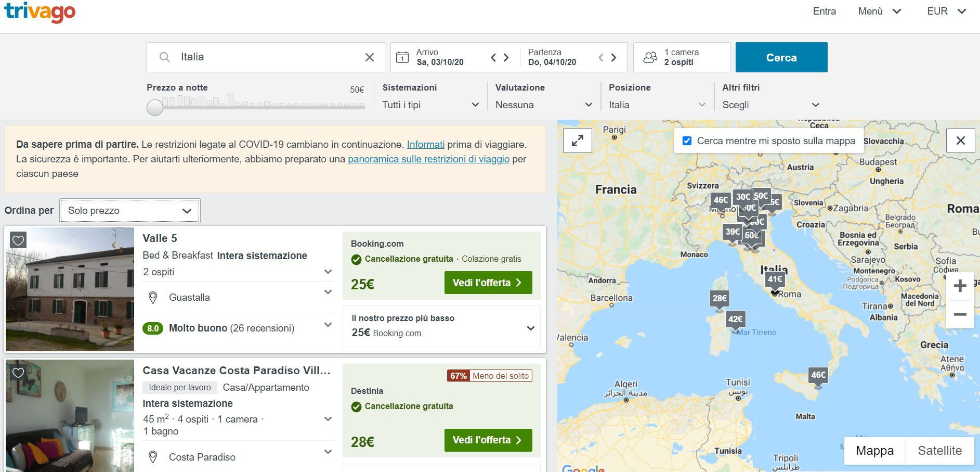Select the 28€ map price marker
This screenshot has width=980, height=472.
point(720,299)
